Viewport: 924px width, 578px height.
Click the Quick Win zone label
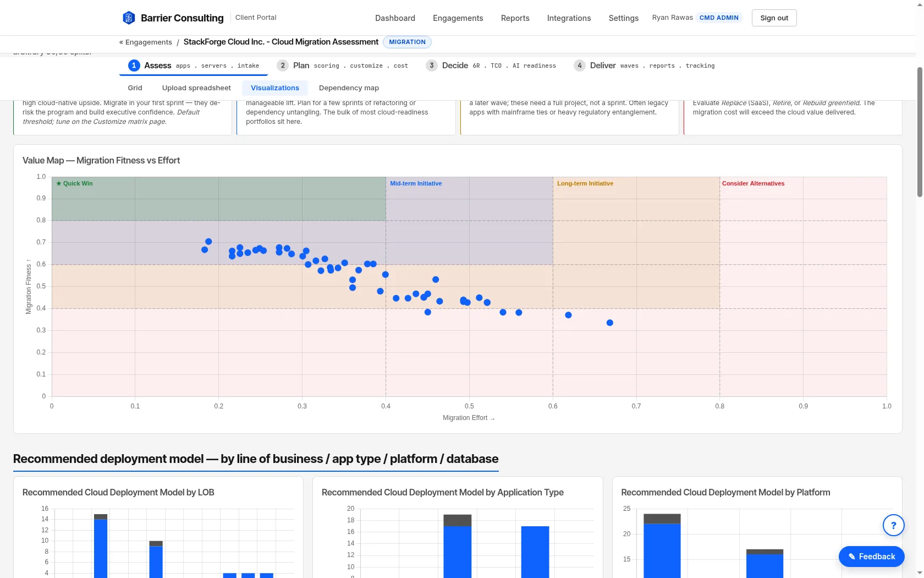coord(74,184)
